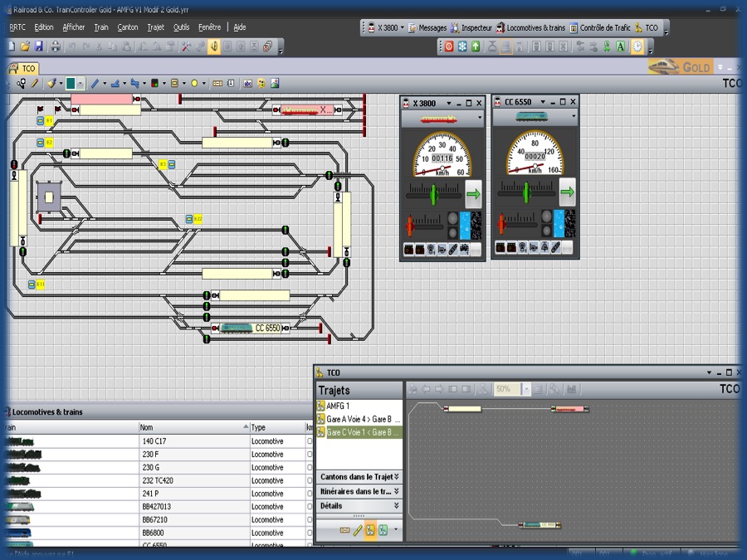747x560 pixels.
Task: Click CC 6550 block on track diagram
Action: click(251, 328)
